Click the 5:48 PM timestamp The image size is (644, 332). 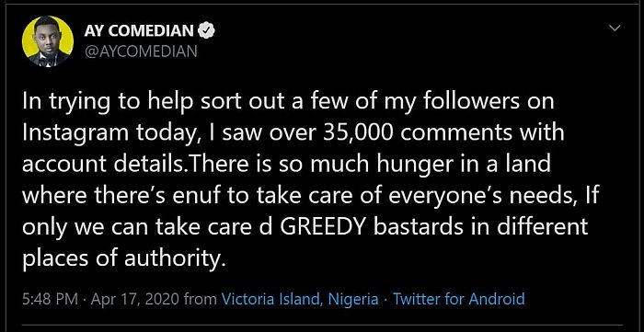50,298
